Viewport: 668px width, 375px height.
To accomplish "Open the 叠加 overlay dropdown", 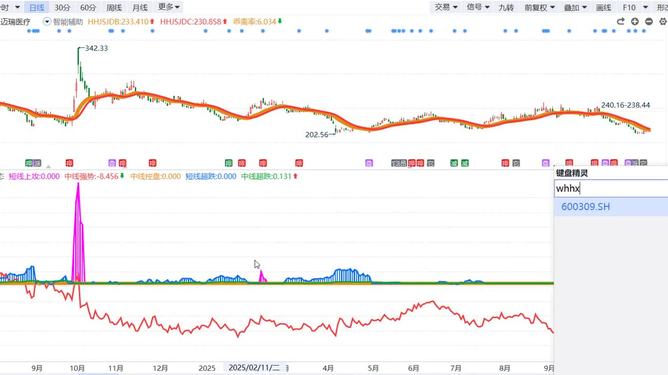I will click(575, 7).
